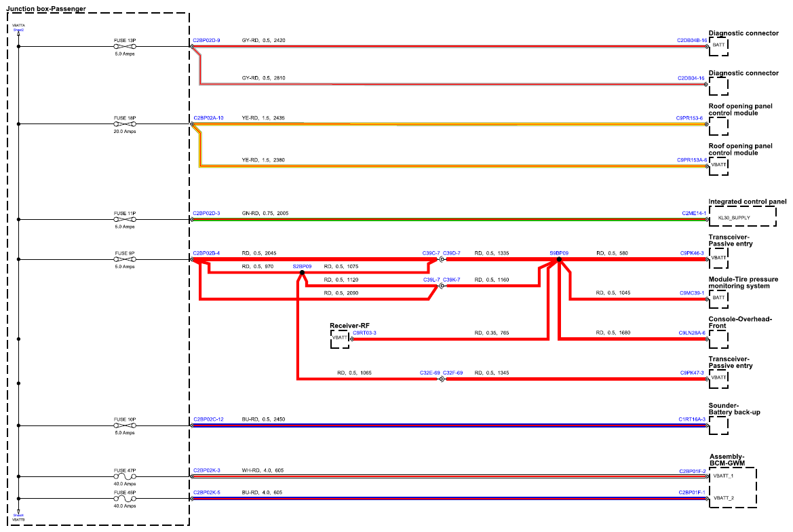Open the C2ME14-1 connector link

(x=694, y=213)
